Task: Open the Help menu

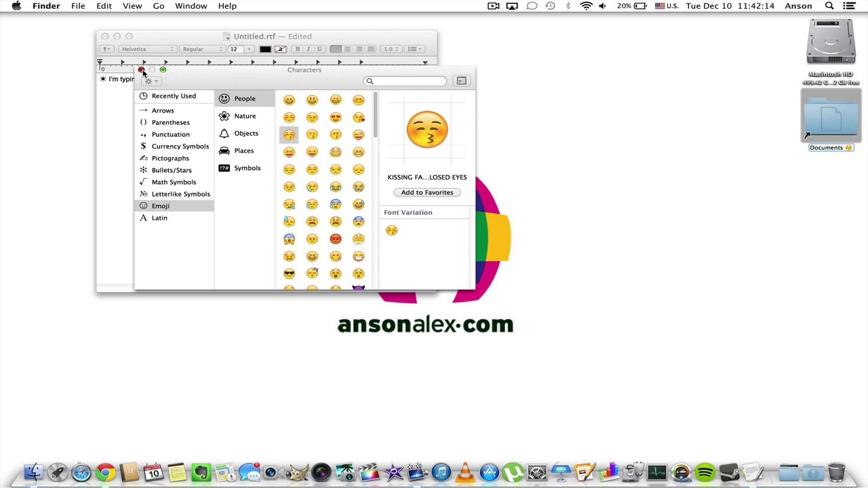Action: point(227,6)
